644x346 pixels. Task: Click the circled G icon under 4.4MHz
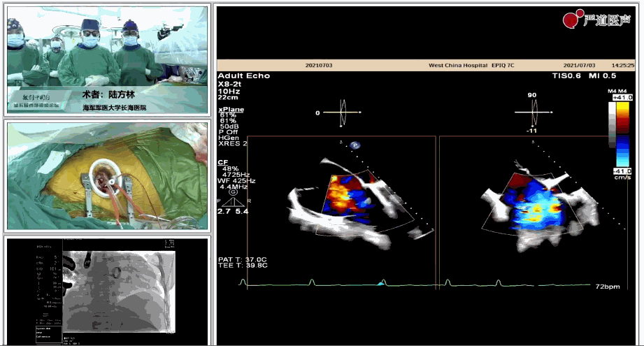(x=233, y=192)
